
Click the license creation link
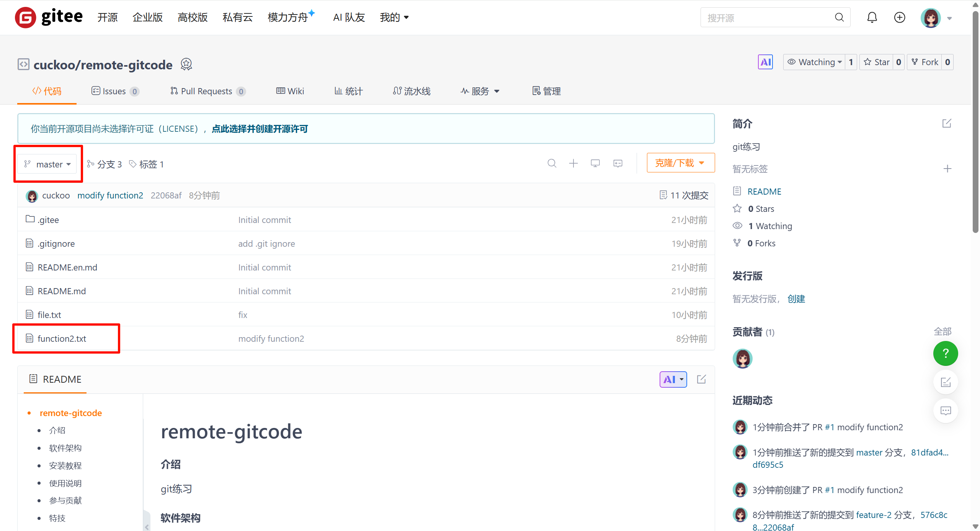[260, 129]
